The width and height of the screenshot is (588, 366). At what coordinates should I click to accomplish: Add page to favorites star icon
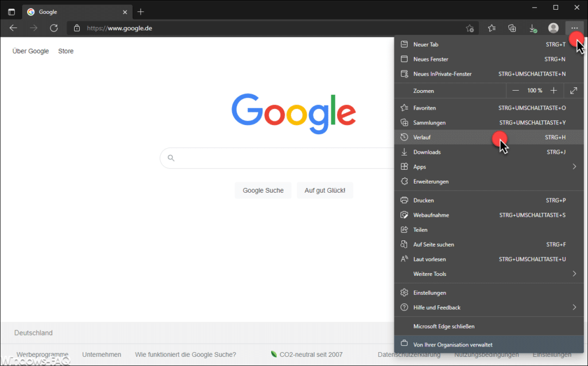[470, 28]
